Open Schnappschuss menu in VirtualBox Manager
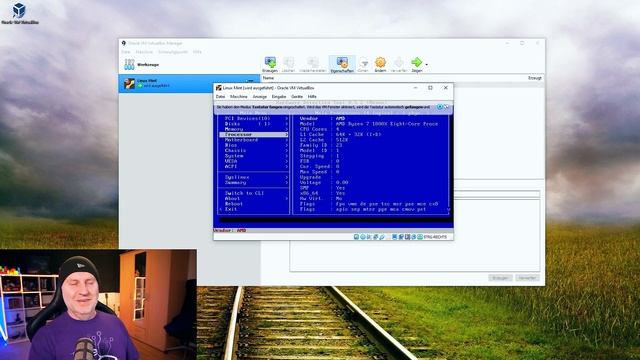 point(173,52)
